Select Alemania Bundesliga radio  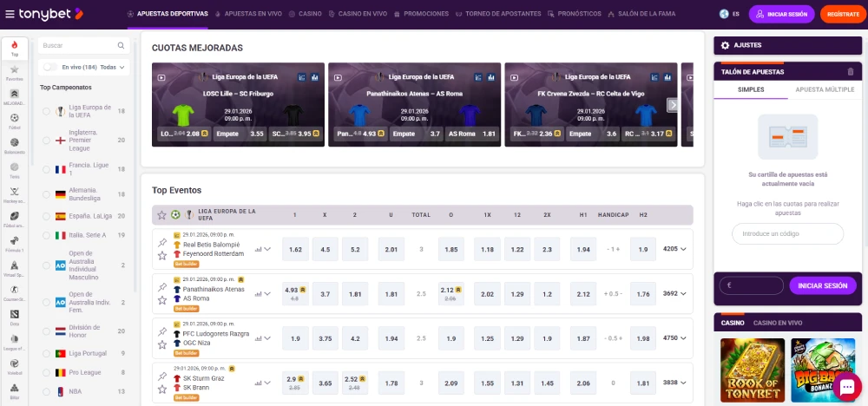pyautogui.click(x=47, y=194)
